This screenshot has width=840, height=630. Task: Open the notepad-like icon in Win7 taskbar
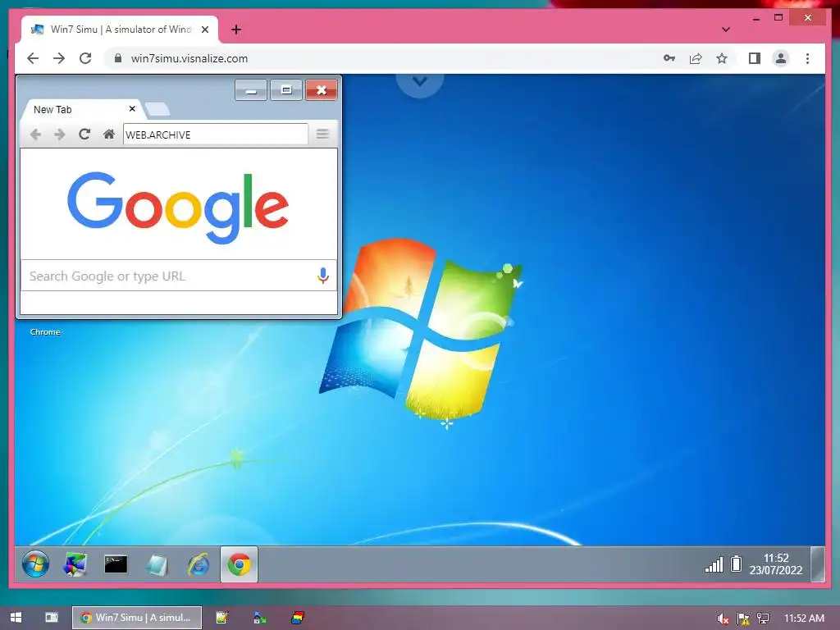pyautogui.click(x=157, y=565)
